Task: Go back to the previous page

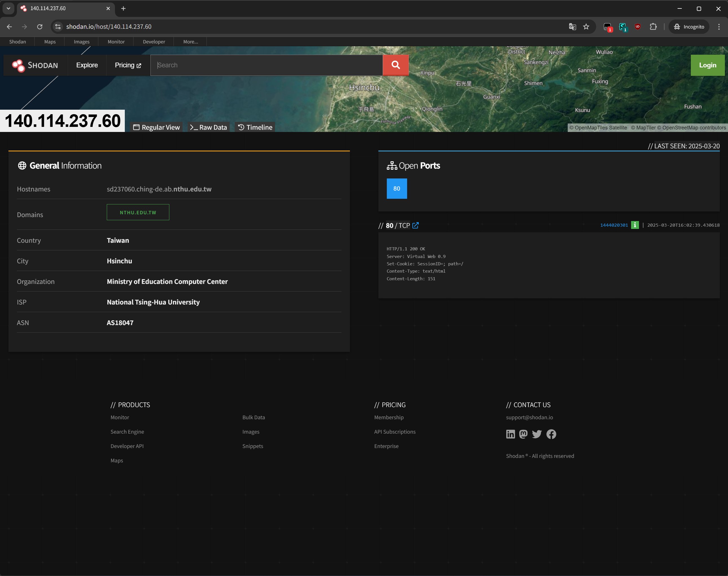Action: [x=9, y=27]
